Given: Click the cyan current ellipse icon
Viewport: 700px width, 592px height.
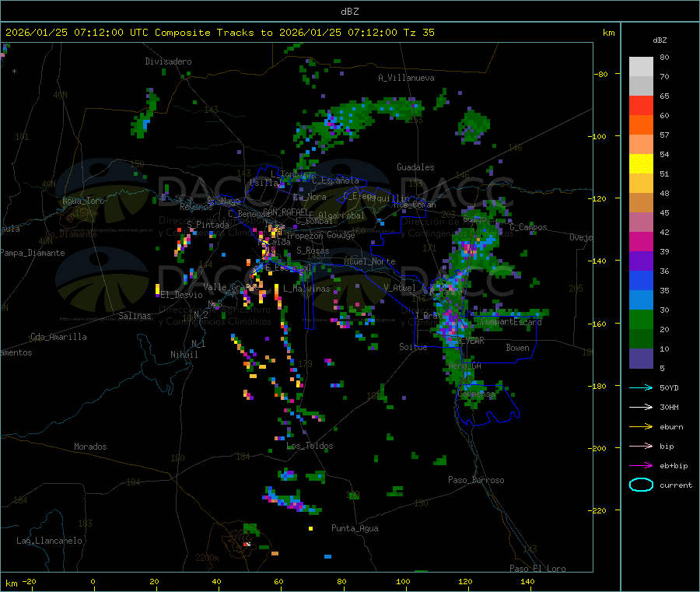Looking at the screenshot, I should click(641, 485).
